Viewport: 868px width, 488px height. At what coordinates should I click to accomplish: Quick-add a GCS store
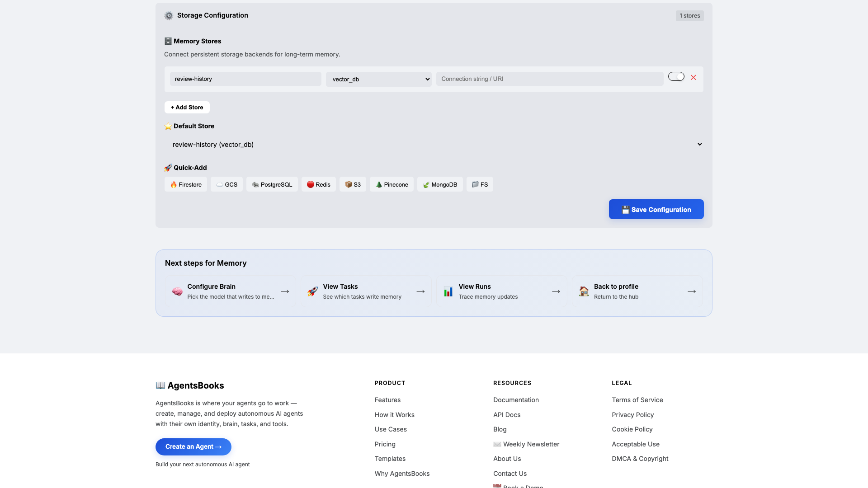[226, 184]
